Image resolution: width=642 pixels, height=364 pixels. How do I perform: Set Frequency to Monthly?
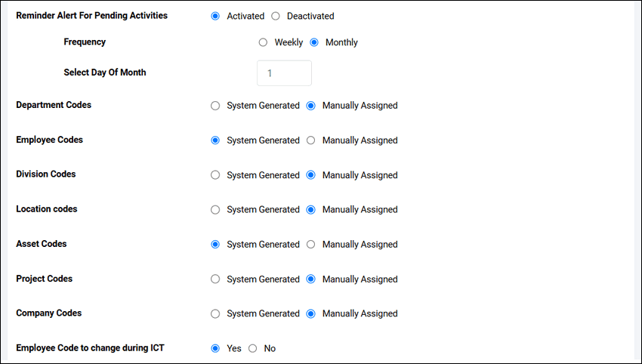click(314, 42)
